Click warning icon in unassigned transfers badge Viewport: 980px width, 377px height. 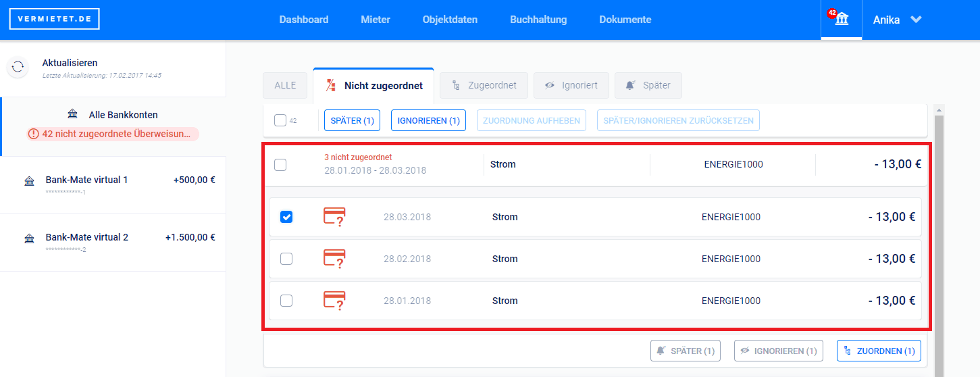click(x=34, y=134)
